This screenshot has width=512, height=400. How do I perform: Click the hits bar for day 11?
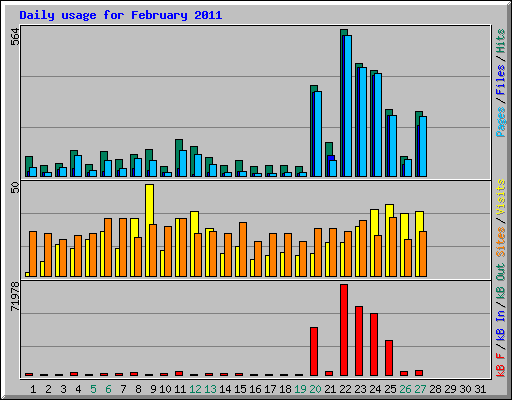pos(177,158)
